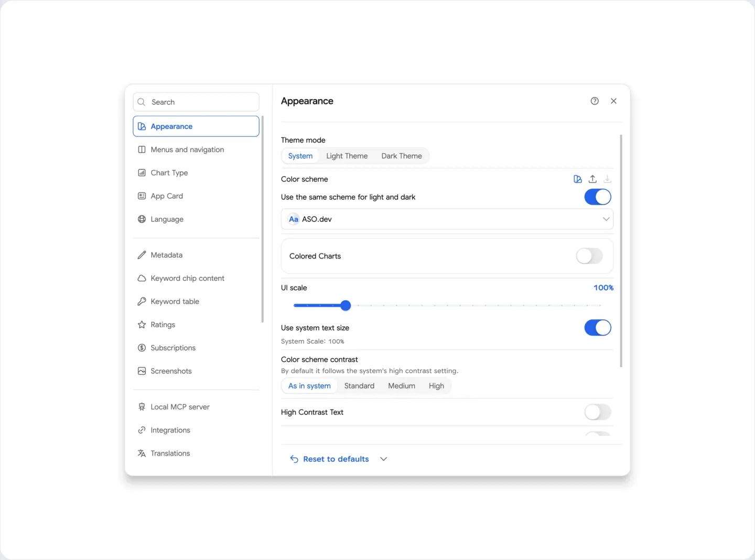Click the UI scale slider handle
The width and height of the screenshot is (755, 560).
(x=346, y=305)
